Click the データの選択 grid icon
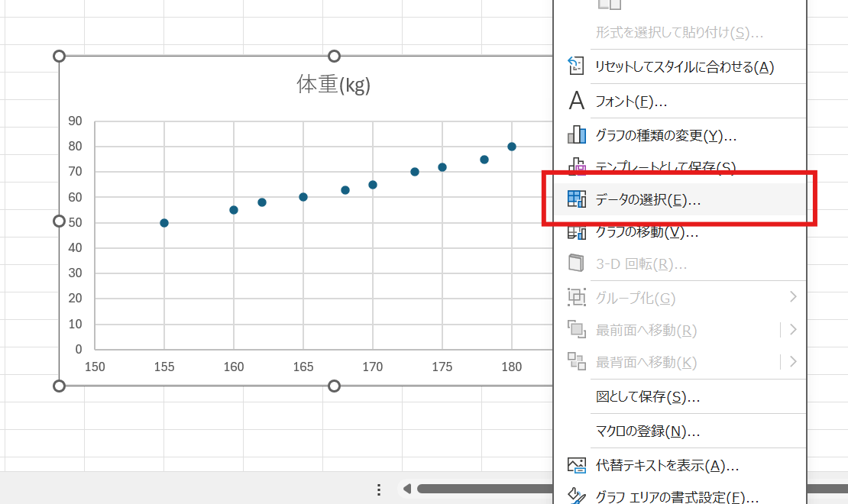 click(x=577, y=200)
